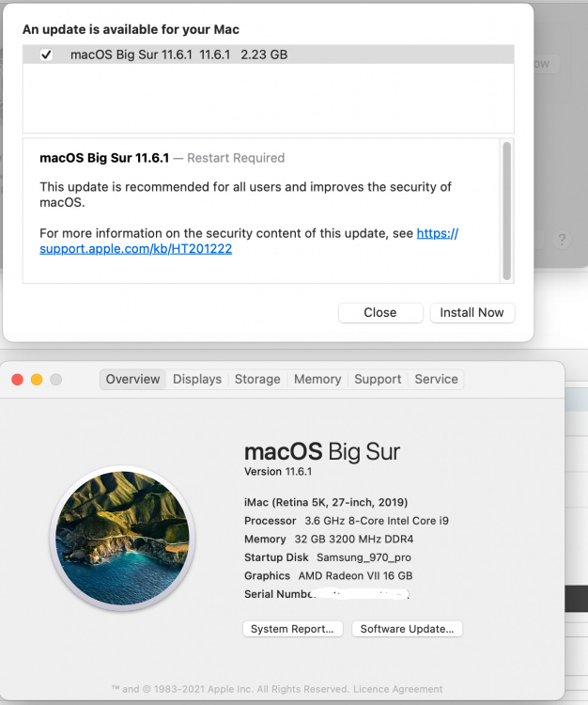Click the System Report... button
This screenshot has height=705, width=588.
(x=292, y=629)
